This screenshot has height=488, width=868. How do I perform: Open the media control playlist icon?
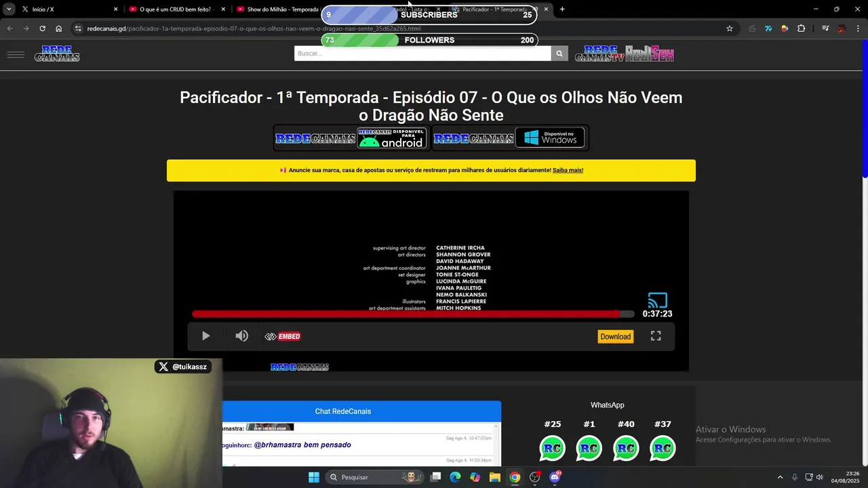pyautogui.click(x=825, y=28)
